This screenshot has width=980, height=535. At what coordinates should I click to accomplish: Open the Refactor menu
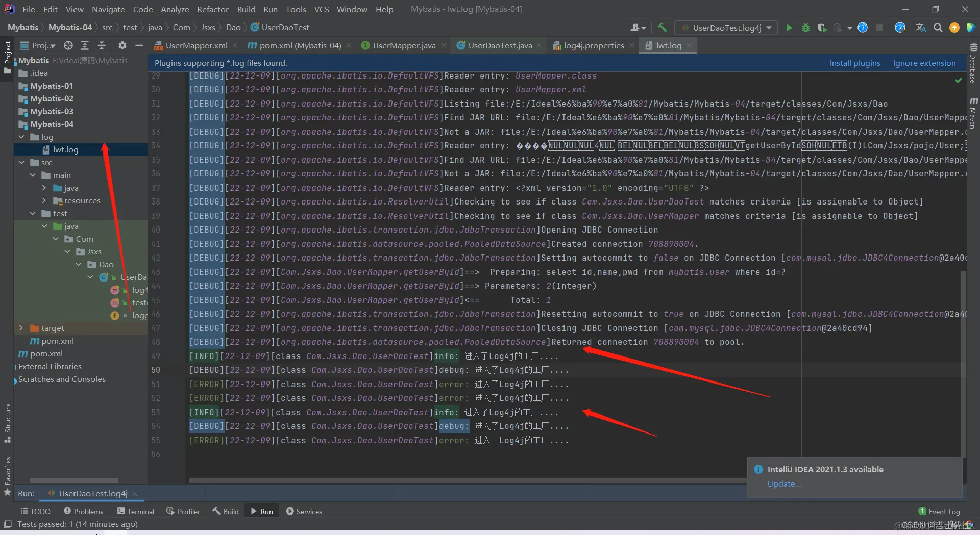click(213, 9)
